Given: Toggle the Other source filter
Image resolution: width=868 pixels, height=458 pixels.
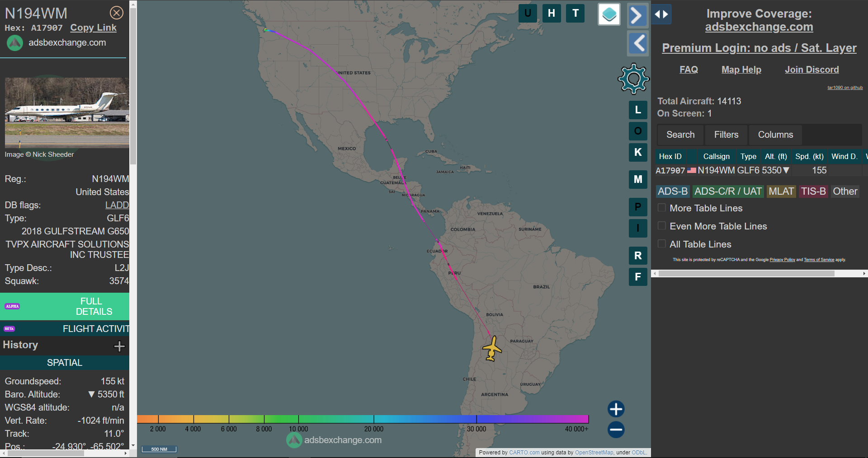Looking at the screenshot, I should 845,192.
